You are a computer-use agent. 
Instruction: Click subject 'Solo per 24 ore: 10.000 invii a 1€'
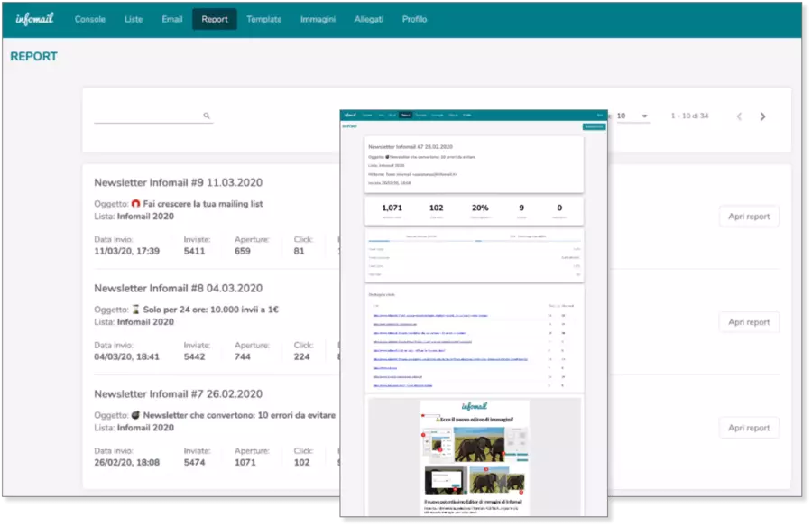pyautogui.click(x=211, y=310)
